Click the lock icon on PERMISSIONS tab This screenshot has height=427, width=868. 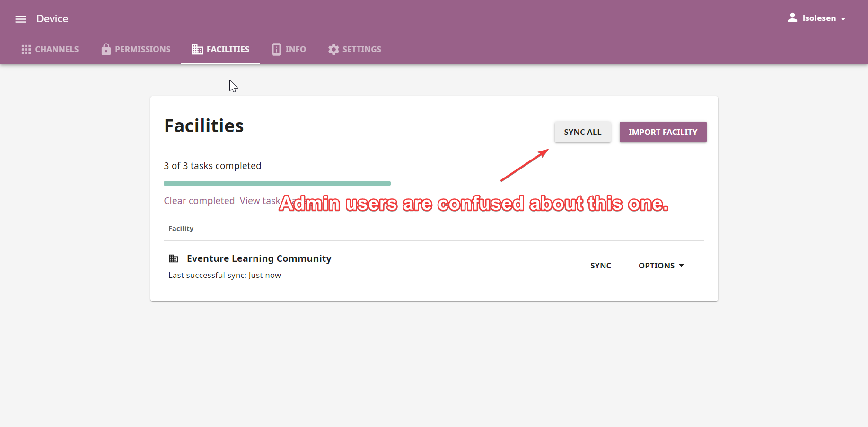click(x=106, y=49)
